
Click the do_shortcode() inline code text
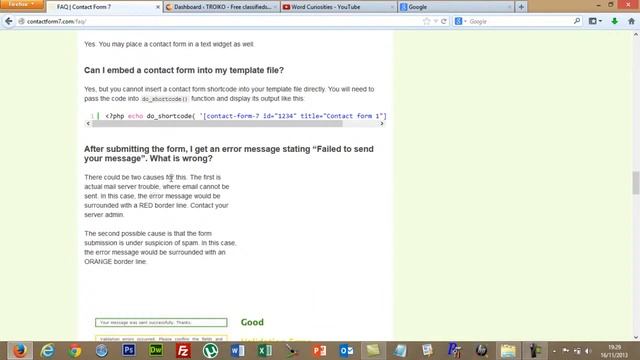pos(164,99)
